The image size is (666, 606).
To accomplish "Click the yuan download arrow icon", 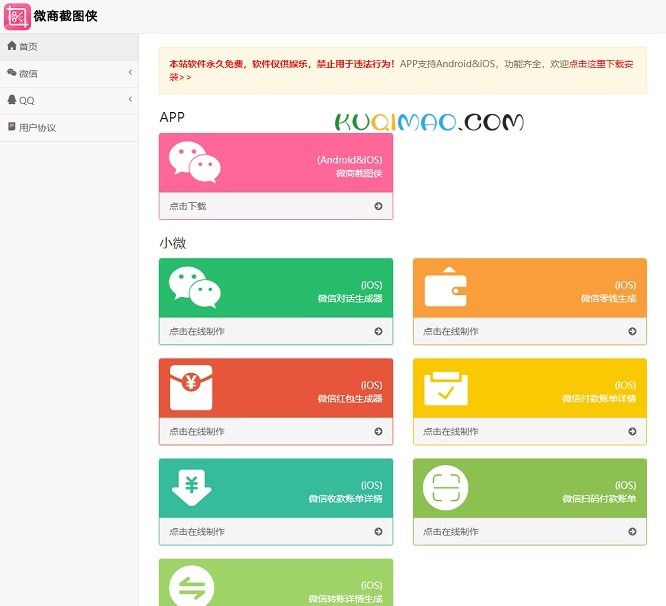I will pos(192,488).
